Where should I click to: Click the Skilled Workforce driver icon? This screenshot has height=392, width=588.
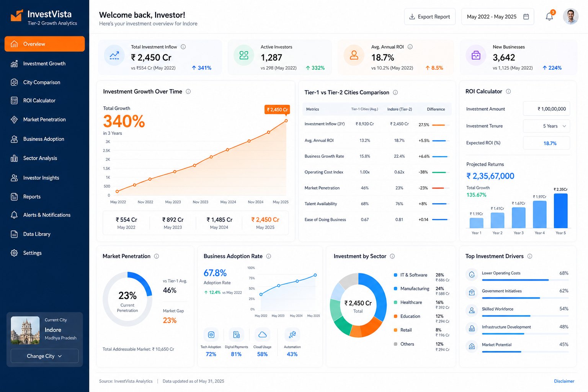[x=472, y=310]
